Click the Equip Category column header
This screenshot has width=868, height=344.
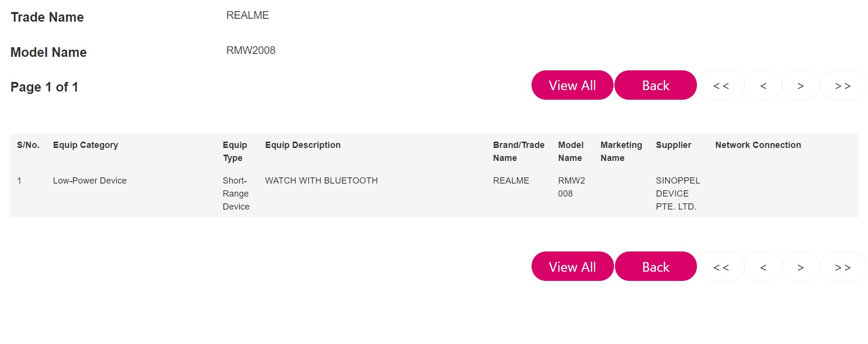[x=85, y=145]
